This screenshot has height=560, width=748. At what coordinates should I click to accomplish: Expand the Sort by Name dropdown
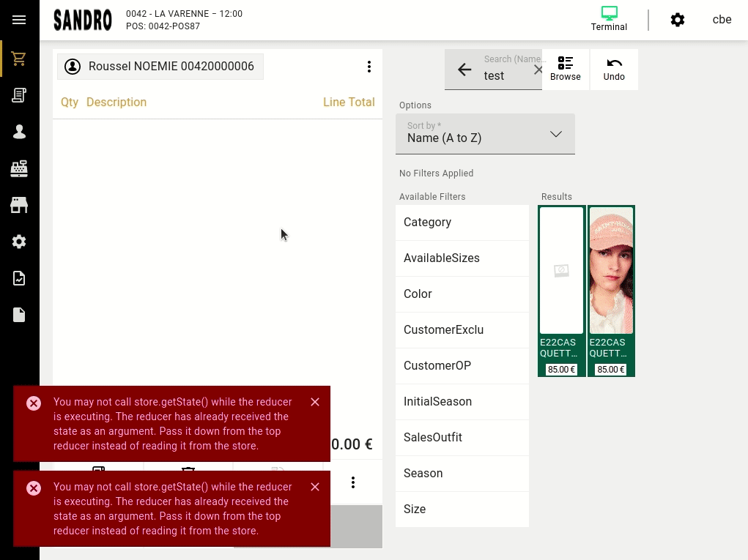coord(485,134)
